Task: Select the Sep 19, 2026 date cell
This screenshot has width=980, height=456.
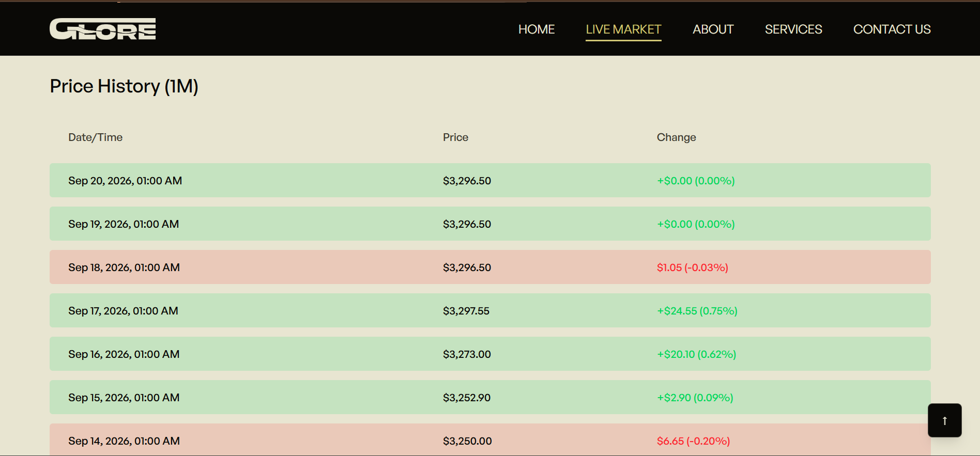Action: [124, 224]
